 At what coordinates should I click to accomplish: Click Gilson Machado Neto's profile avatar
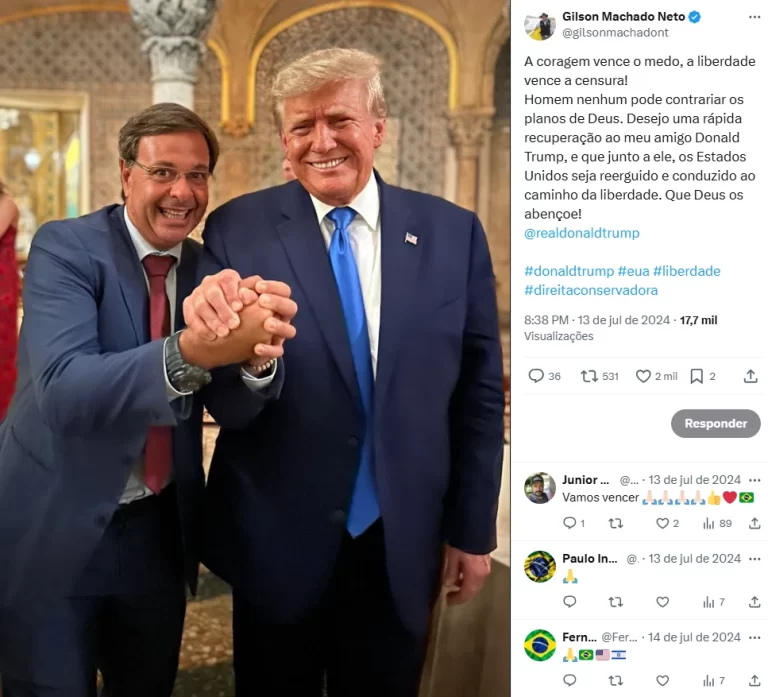(x=540, y=24)
